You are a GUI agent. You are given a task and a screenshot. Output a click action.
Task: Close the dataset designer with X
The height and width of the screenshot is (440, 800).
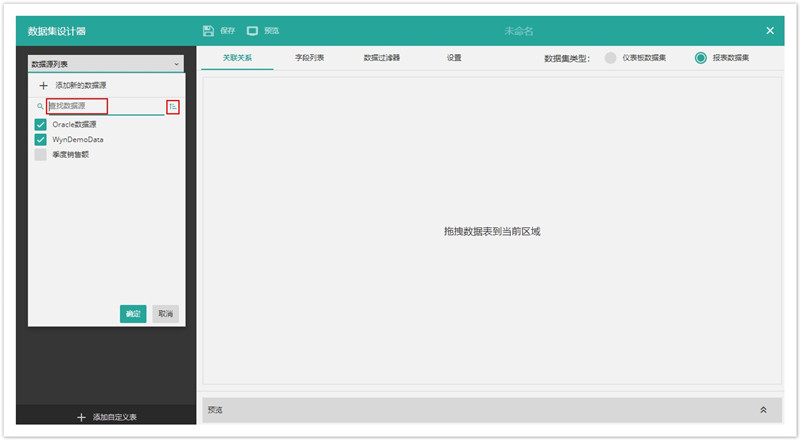pyautogui.click(x=770, y=31)
